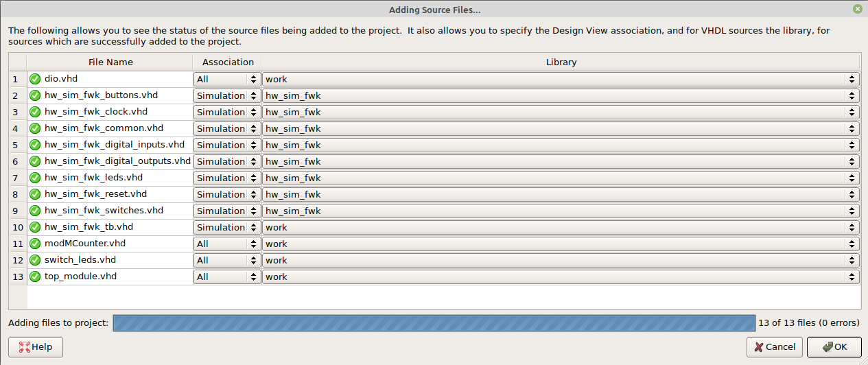The height and width of the screenshot is (365, 868).
Task: Click the green check icon next to hw_sim_fwk_leds.vhd
Action: pyautogui.click(x=35, y=178)
